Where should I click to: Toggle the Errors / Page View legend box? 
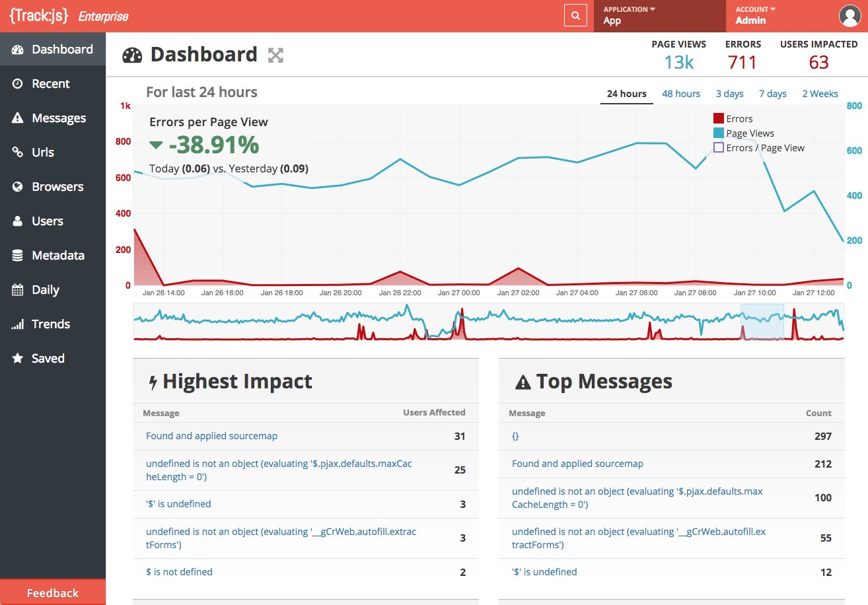pos(718,148)
